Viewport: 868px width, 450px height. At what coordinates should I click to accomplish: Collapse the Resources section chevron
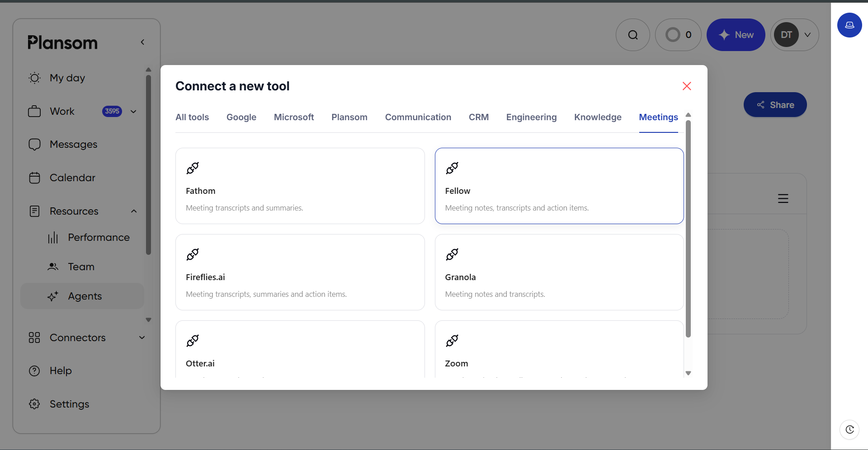pos(134,211)
